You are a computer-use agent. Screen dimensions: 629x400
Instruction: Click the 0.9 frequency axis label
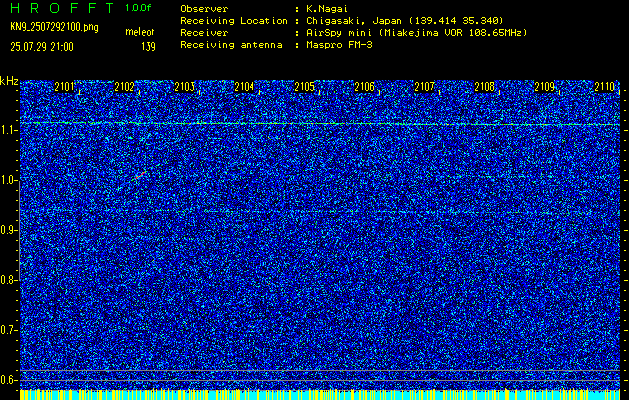point(8,230)
